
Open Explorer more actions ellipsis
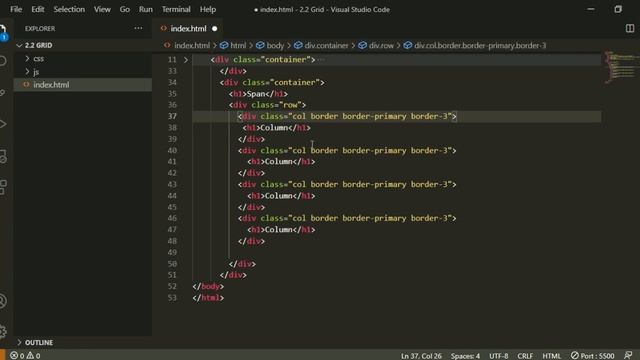pyautogui.click(x=138, y=28)
